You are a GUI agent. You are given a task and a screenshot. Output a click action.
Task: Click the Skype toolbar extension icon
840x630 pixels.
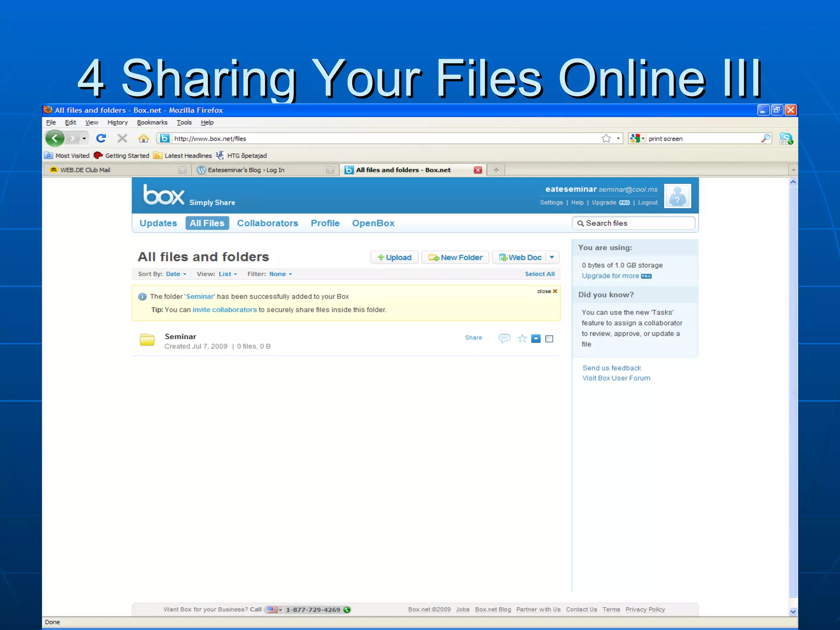tap(786, 139)
